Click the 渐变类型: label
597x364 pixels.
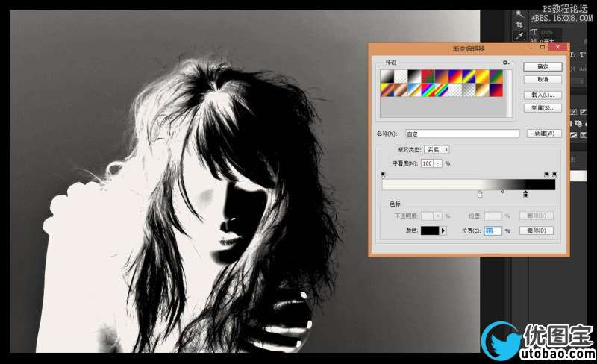409,150
